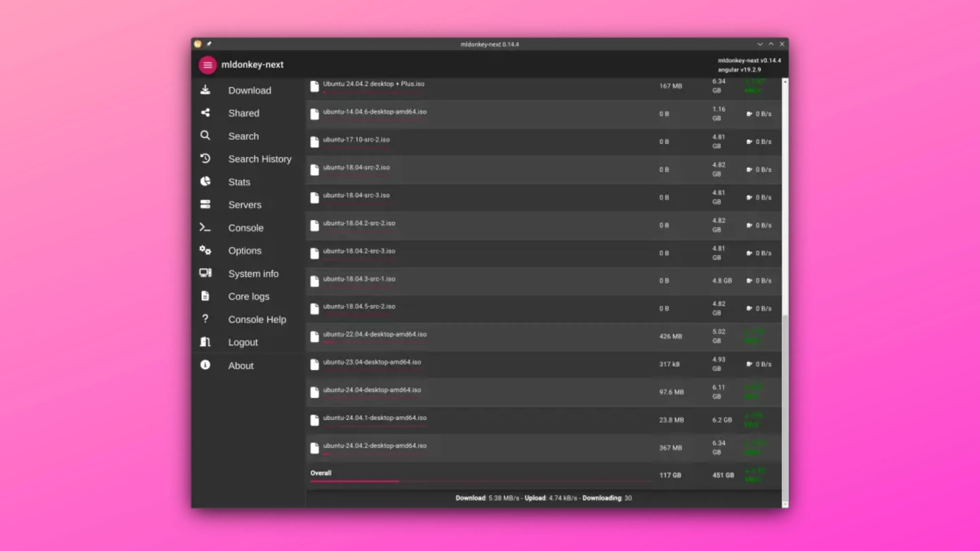The height and width of the screenshot is (551, 980).
Task: Click the Stats pie chart icon
Action: (x=205, y=181)
